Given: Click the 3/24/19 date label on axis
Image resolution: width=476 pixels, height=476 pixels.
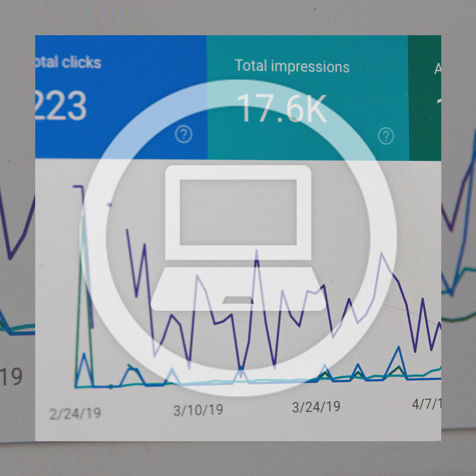Looking at the screenshot, I should click(316, 407).
